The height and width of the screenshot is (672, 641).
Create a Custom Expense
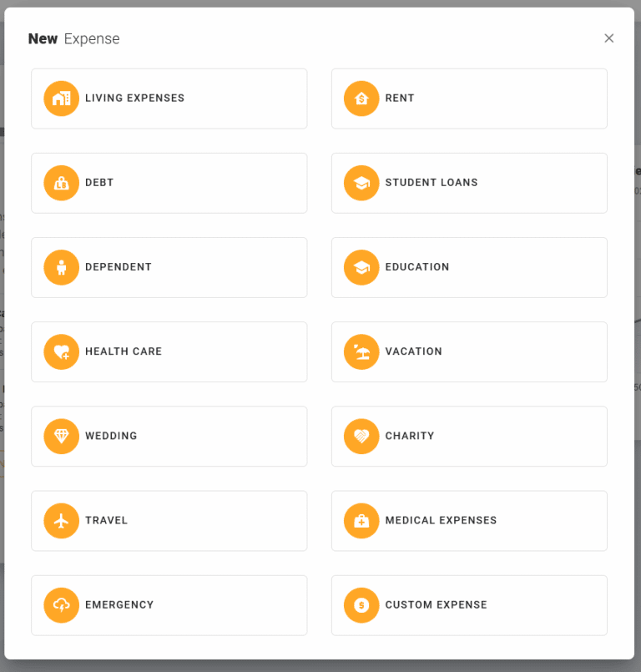tap(469, 604)
